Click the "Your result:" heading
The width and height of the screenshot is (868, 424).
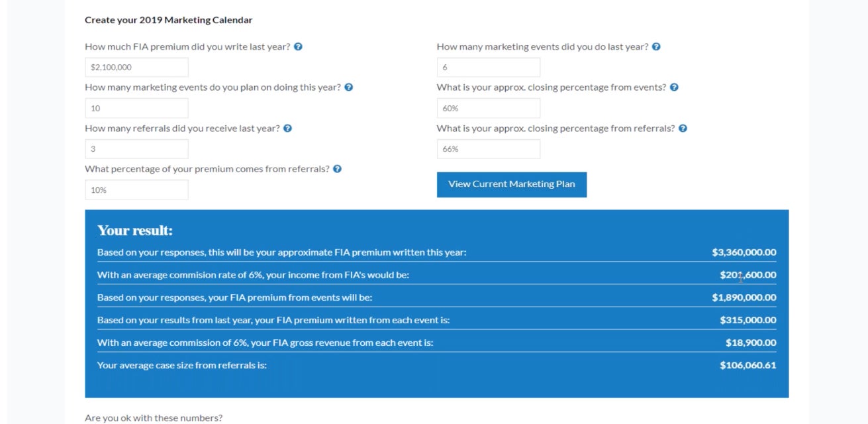click(135, 231)
